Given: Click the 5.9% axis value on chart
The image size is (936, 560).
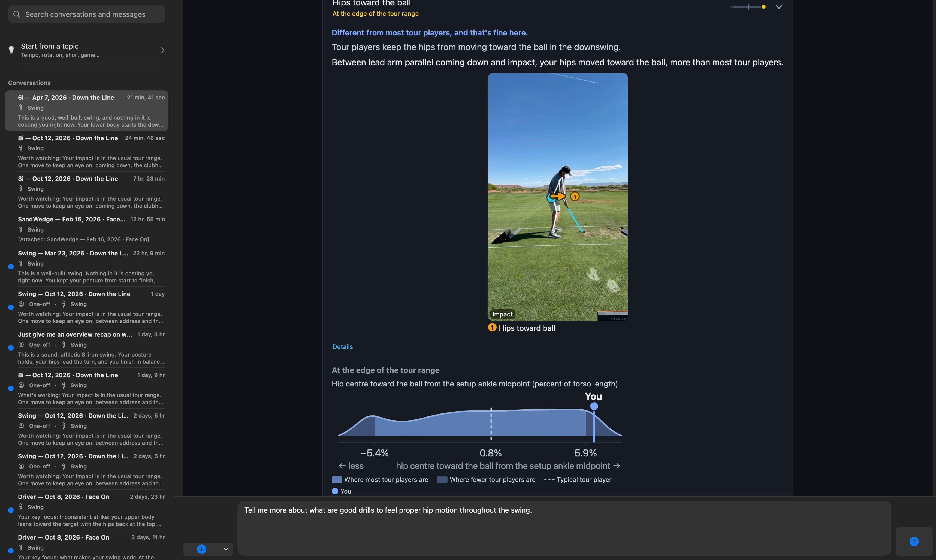Looking at the screenshot, I should coord(586,453).
